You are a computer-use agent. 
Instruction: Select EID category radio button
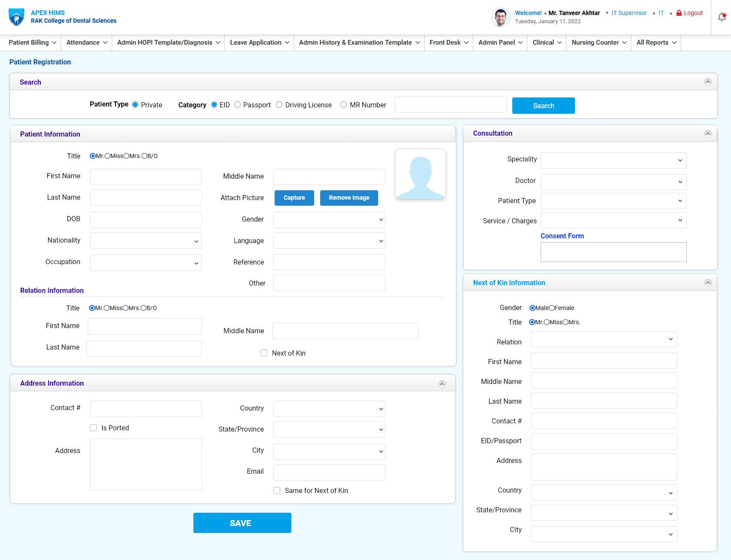click(214, 105)
